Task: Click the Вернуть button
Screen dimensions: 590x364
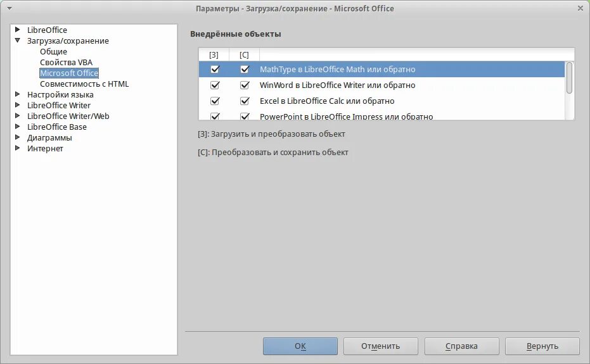Action: tap(542, 346)
